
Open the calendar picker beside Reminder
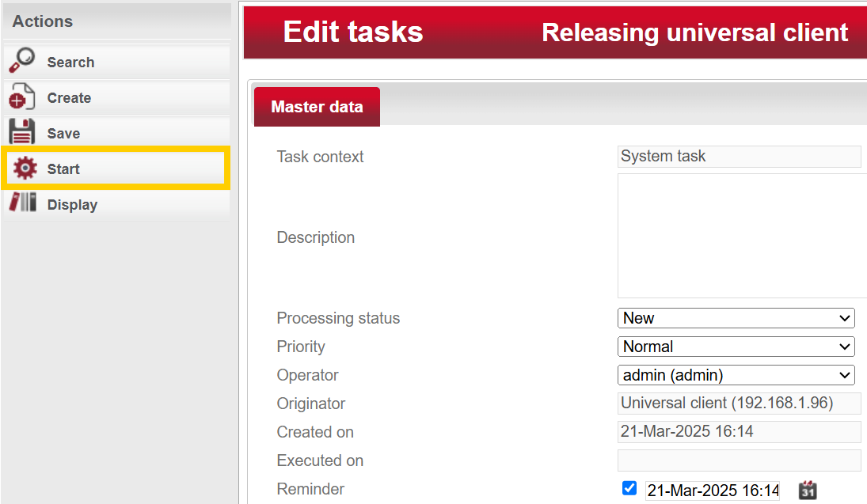point(807,490)
